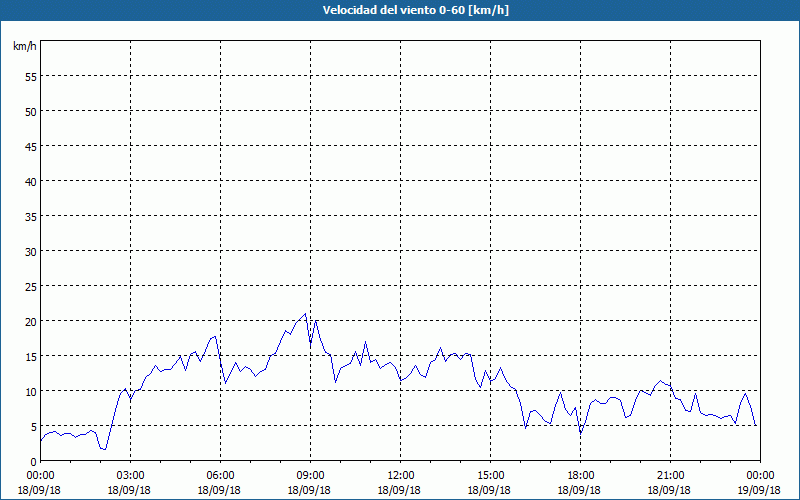Click the 'km/h' unit label
Screen dimensions: 800x500
[24, 46]
